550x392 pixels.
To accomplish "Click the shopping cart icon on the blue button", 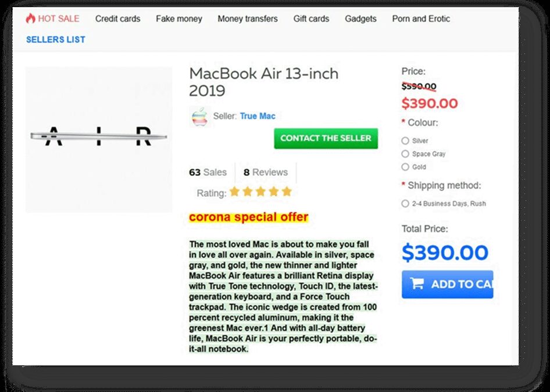I will [x=416, y=284].
